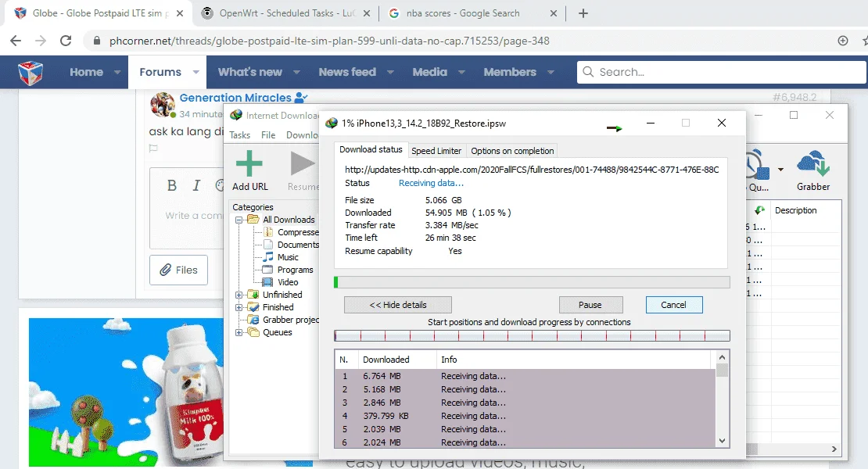Expand the Unfinished tree node

point(239,295)
